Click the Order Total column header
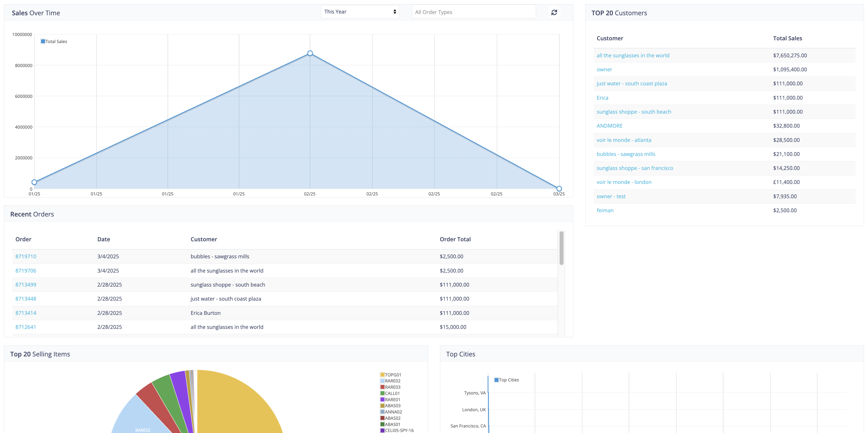The width and height of the screenshot is (868, 433). coord(455,239)
